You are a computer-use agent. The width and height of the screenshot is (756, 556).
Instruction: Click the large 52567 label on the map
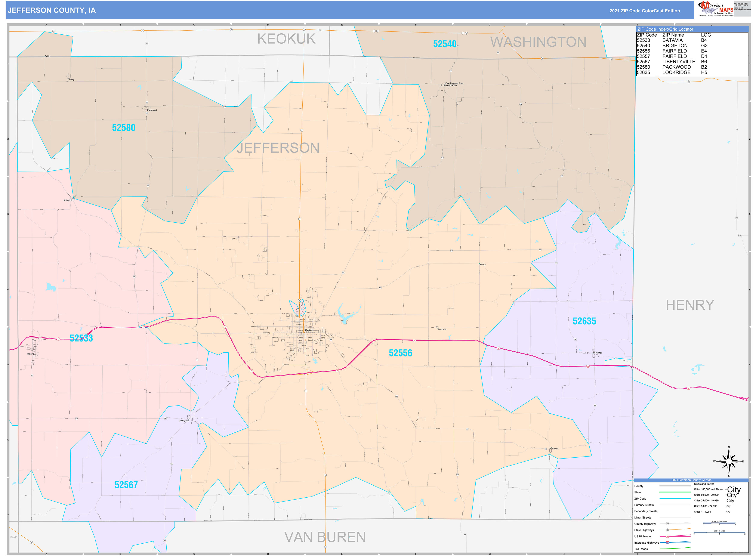click(126, 485)
